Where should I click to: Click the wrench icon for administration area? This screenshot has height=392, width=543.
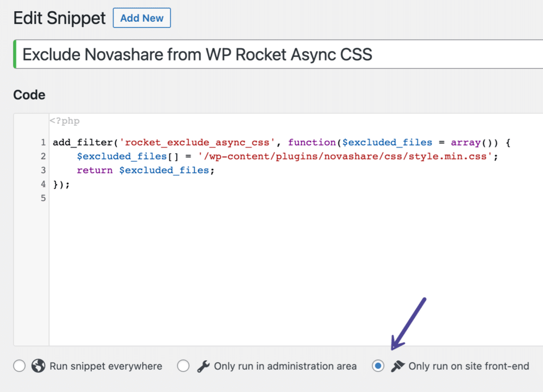click(203, 366)
